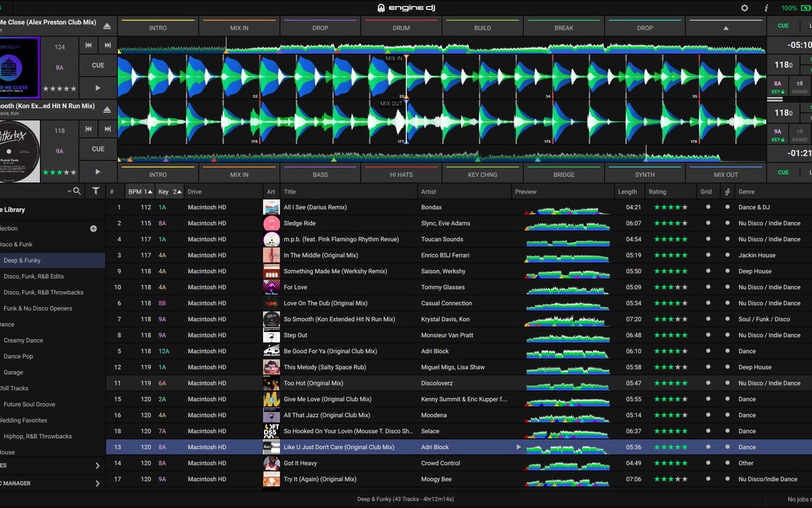
Task: Sort by Key column header
Action: pyautogui.click(x=169, y=192)
